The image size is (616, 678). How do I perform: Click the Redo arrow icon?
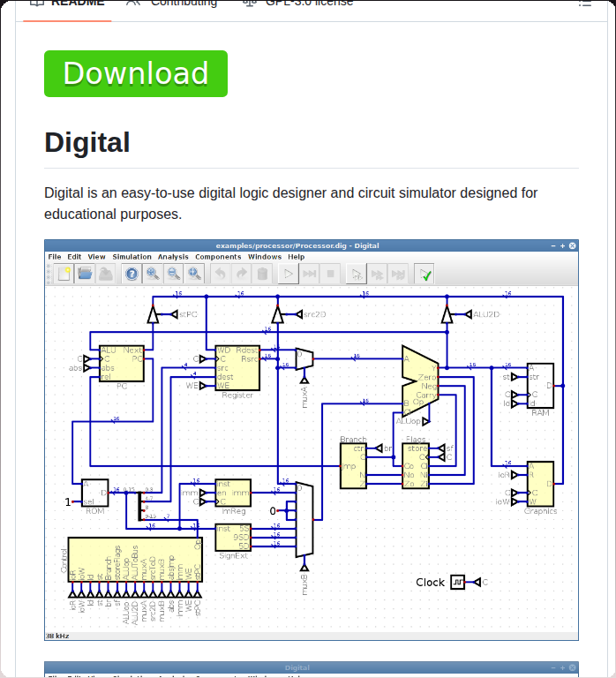tap(242, 274)
